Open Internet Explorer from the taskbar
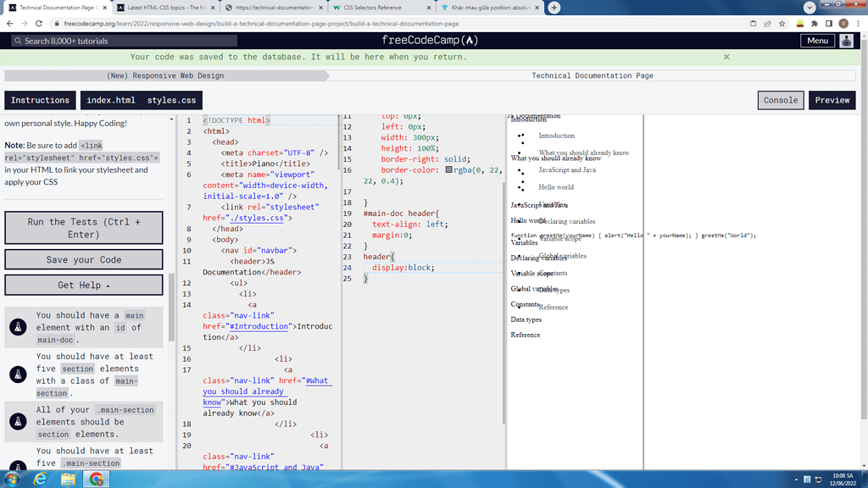Screen dimensions: 868x488 tap(40, 480)
